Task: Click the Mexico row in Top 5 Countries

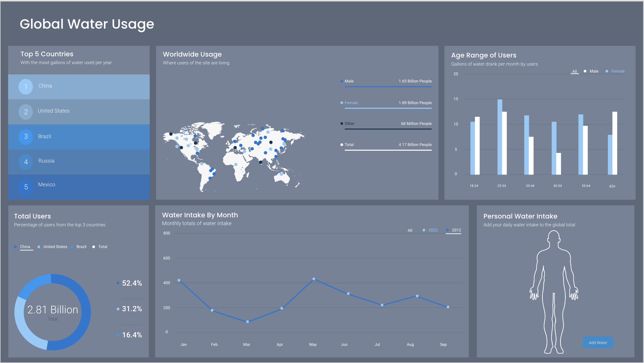Action: point(79,187)
